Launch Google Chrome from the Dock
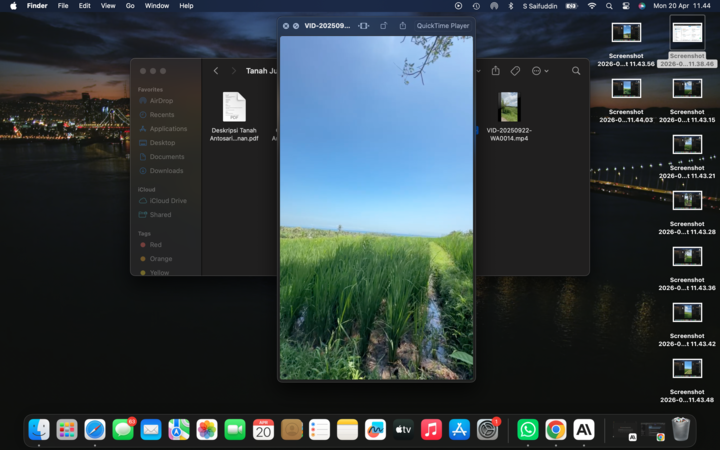This screenshot has width=720, height=450. point(555,429)
